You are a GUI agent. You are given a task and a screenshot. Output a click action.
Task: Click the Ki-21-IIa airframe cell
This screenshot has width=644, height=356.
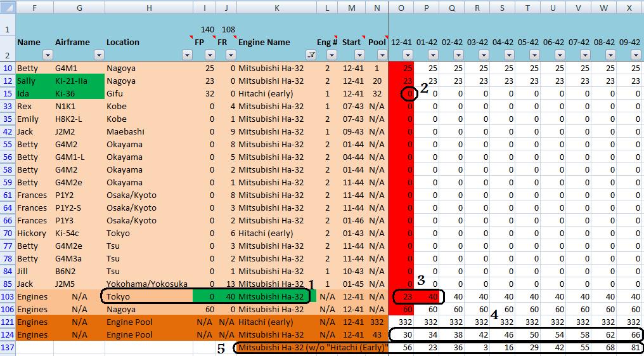[x=79, y=81]
